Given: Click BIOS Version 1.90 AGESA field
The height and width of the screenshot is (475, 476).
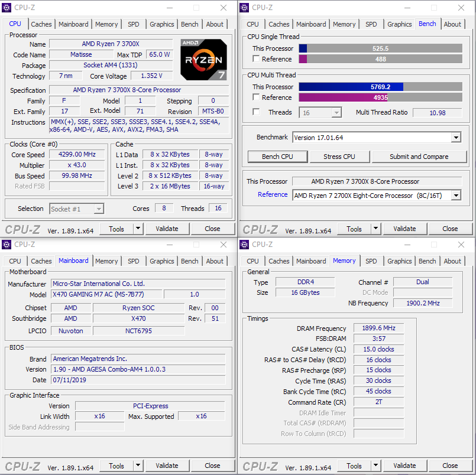Looking at the screenshot, I should 138,369.
